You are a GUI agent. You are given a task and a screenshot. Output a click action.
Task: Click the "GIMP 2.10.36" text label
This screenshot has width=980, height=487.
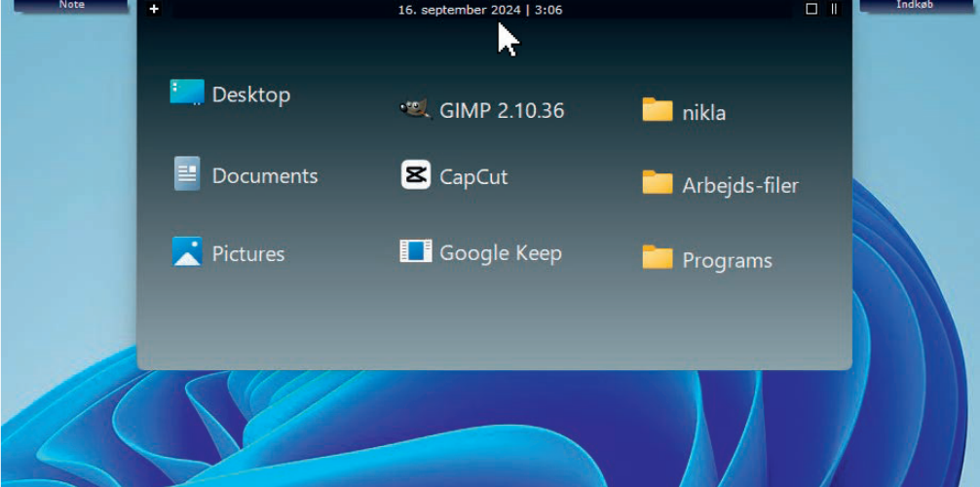coord(502,110)
